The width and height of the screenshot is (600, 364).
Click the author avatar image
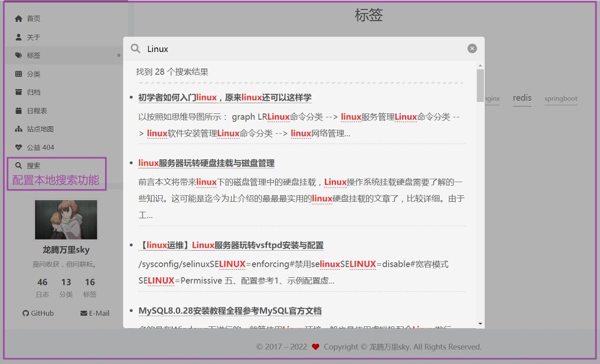(66, 219)
